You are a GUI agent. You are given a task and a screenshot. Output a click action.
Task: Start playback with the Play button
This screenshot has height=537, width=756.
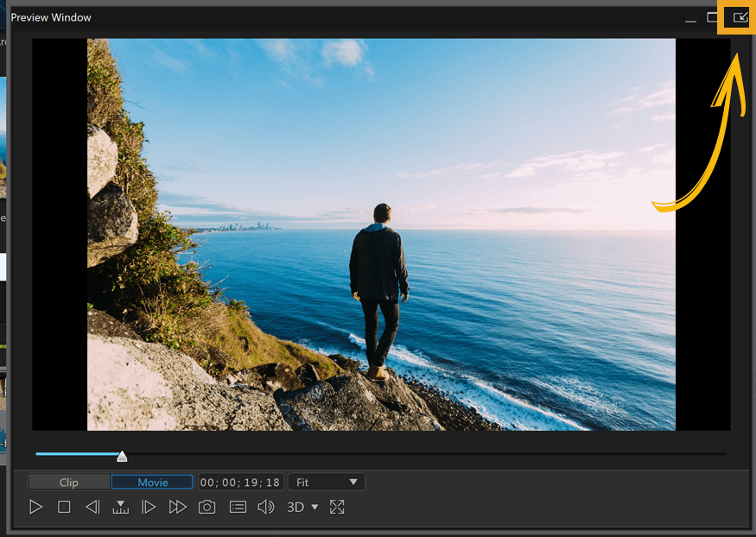click(x=35, y=507)
